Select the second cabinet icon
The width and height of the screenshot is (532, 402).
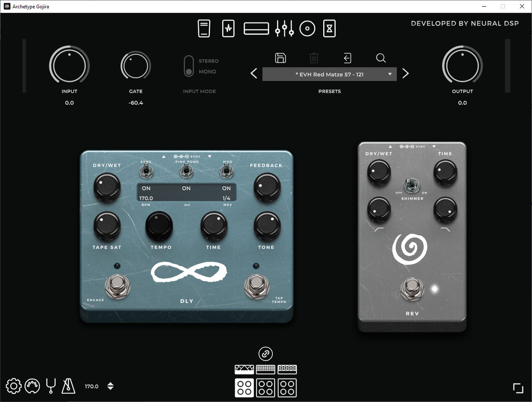click(x=266, y=388)
